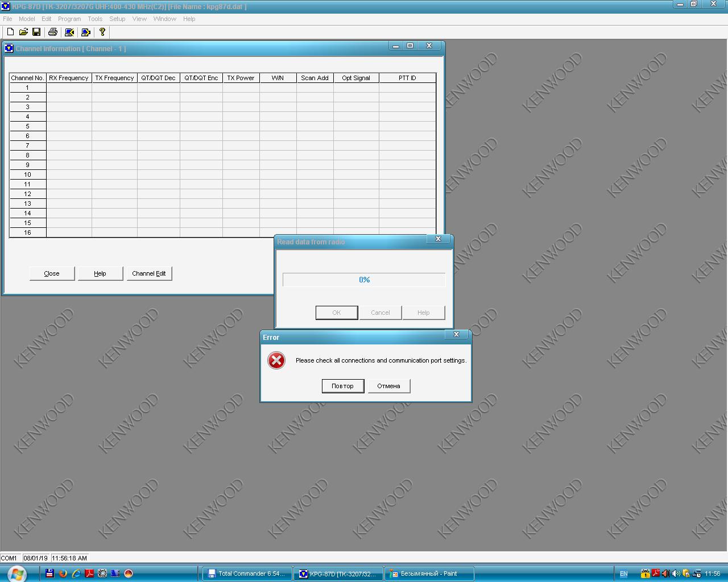728x582 pixels.
Task: Open the View menu
Action: point(139,19)
